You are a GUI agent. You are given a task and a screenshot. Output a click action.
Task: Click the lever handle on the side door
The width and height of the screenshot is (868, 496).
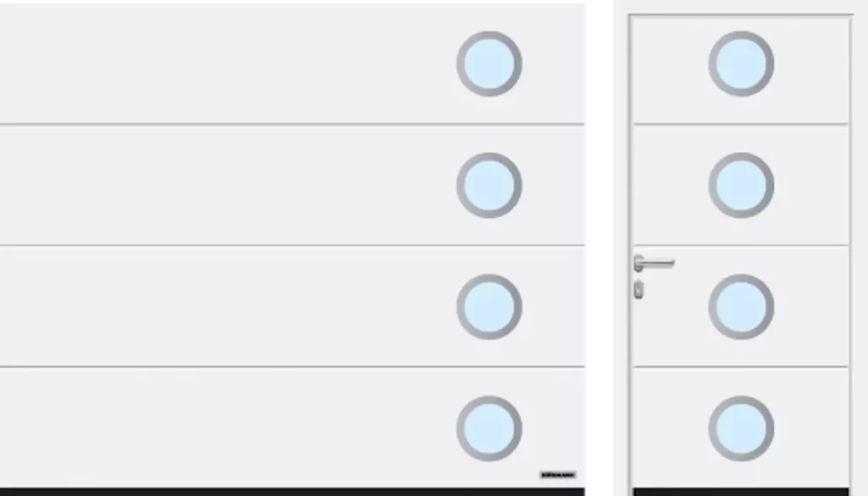(654, 264)
